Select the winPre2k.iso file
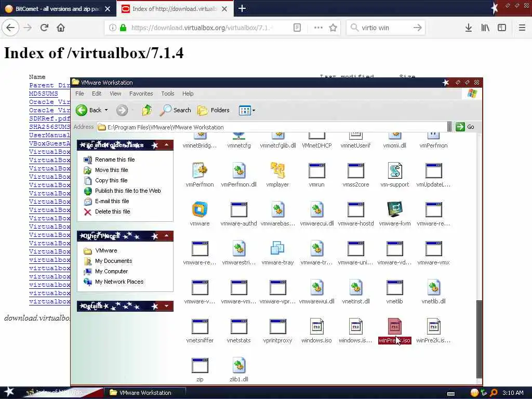The width and height of the screenshot is (532, 399). click(x=395, y=326)
